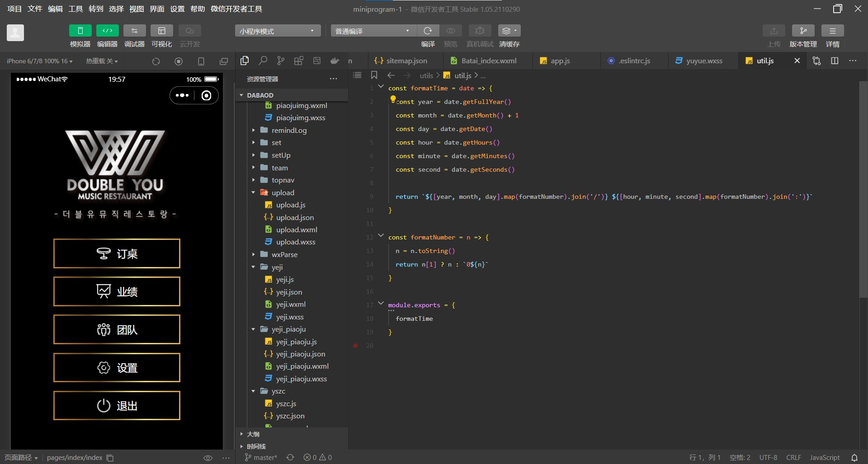The width and height of the screenshot is (868, 464).
Task: Click the simulator phone frame icon
Action: click(x=201, y=61)
